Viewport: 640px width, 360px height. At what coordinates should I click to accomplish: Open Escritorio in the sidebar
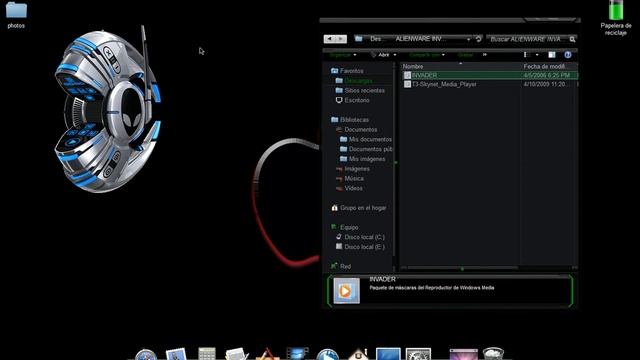[352, 100]
